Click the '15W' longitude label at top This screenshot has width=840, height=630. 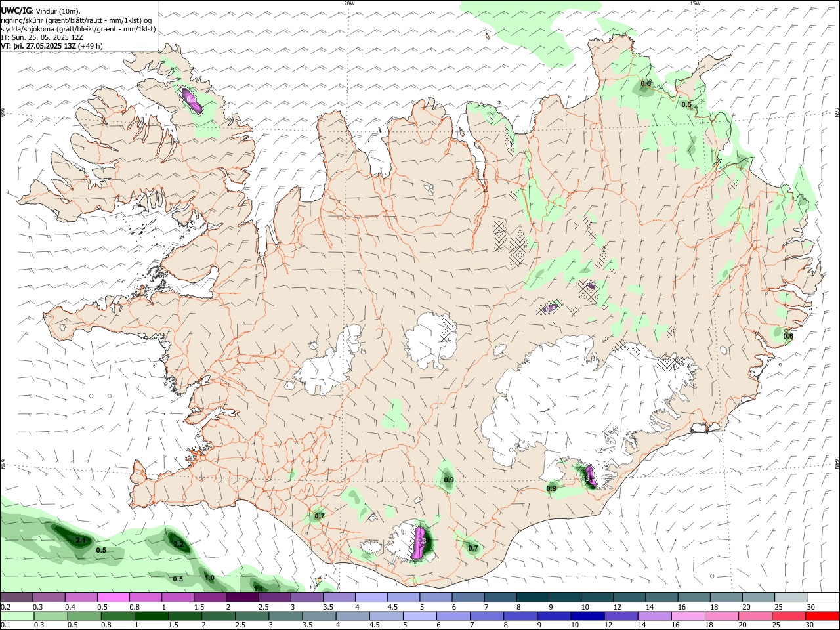click(695, 3)
